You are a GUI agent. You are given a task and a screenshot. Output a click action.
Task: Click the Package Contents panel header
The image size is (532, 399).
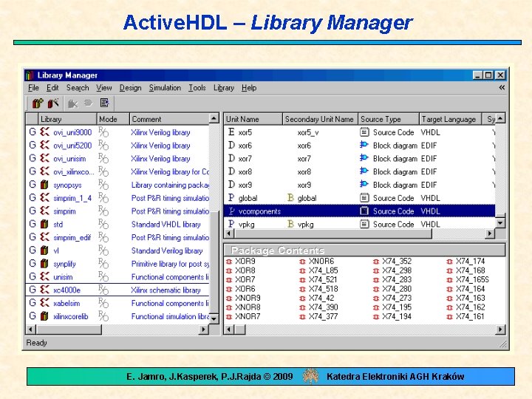tap(365, 250)
